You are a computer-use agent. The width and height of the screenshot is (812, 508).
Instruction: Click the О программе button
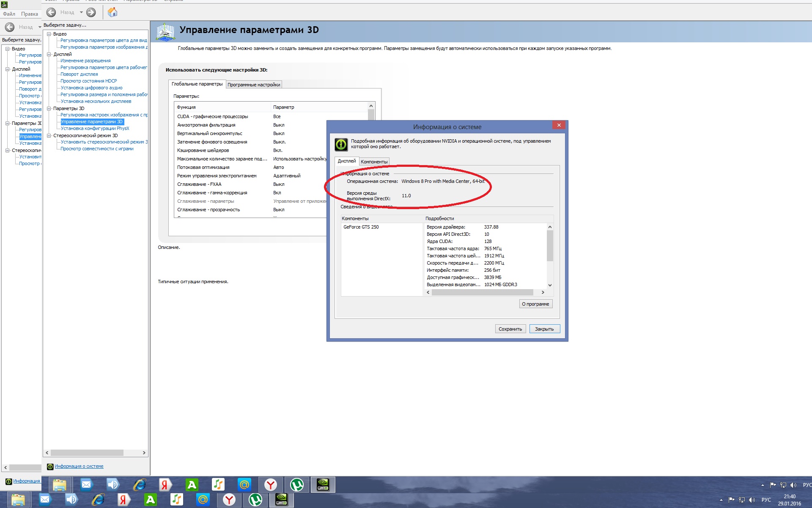(x=535, y=304)
